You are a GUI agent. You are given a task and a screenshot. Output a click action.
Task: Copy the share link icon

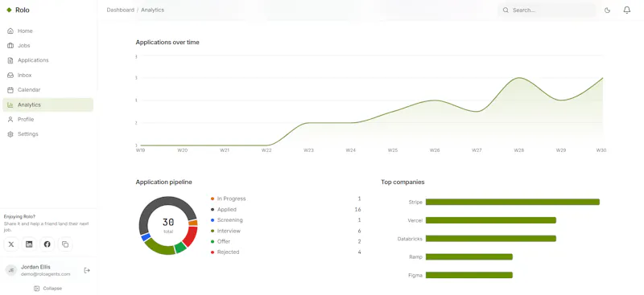pos(65,244)
